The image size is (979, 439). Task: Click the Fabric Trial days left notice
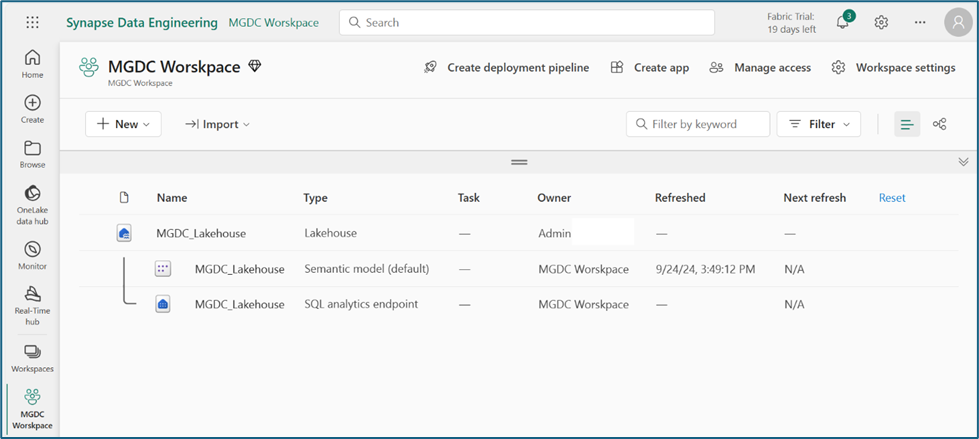(x=792, y=23)
